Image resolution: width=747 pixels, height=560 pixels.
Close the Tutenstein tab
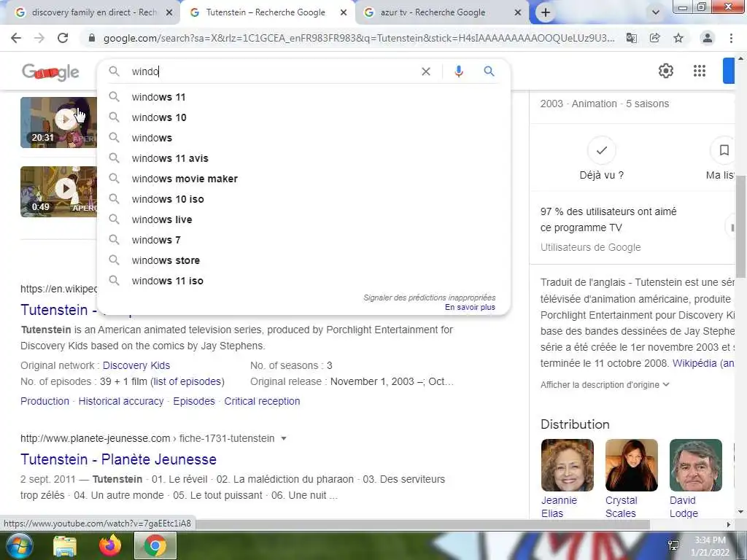(x=344, y=13)
